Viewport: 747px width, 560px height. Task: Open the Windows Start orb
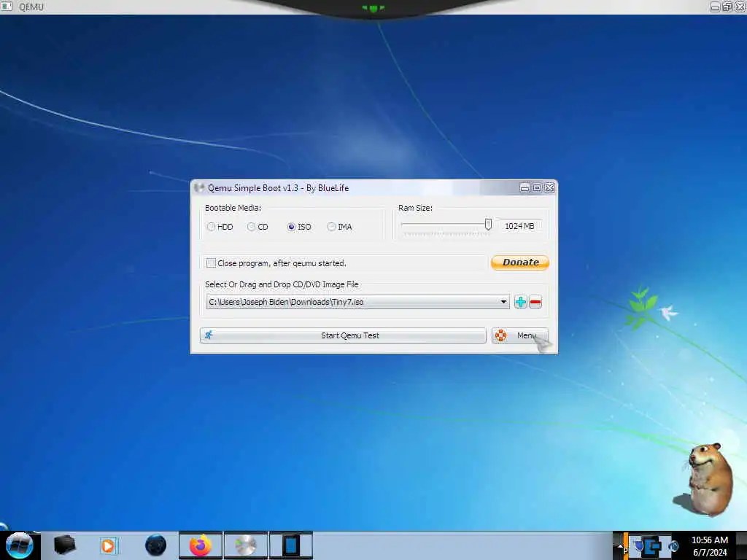[x=19, y=545]
